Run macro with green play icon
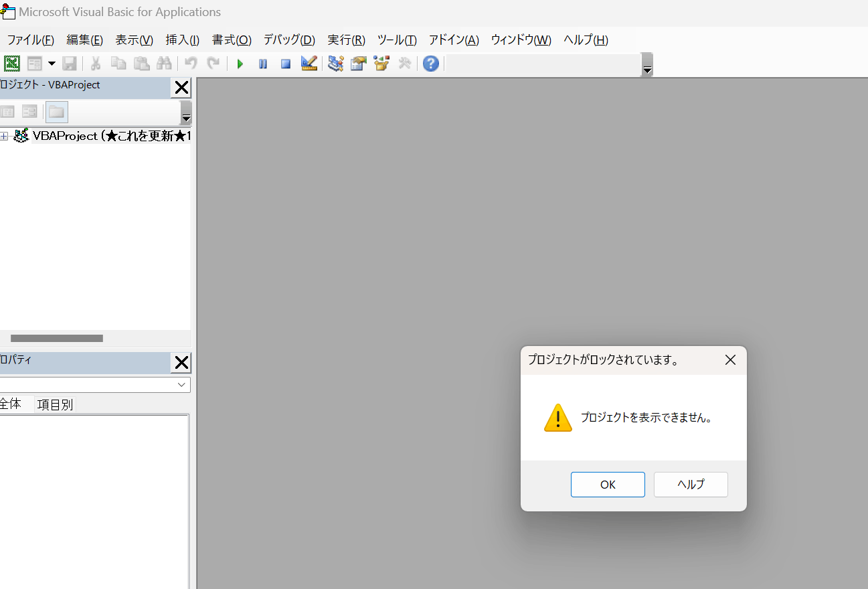This screenshot has height=589, width=868. coord(240,64)
